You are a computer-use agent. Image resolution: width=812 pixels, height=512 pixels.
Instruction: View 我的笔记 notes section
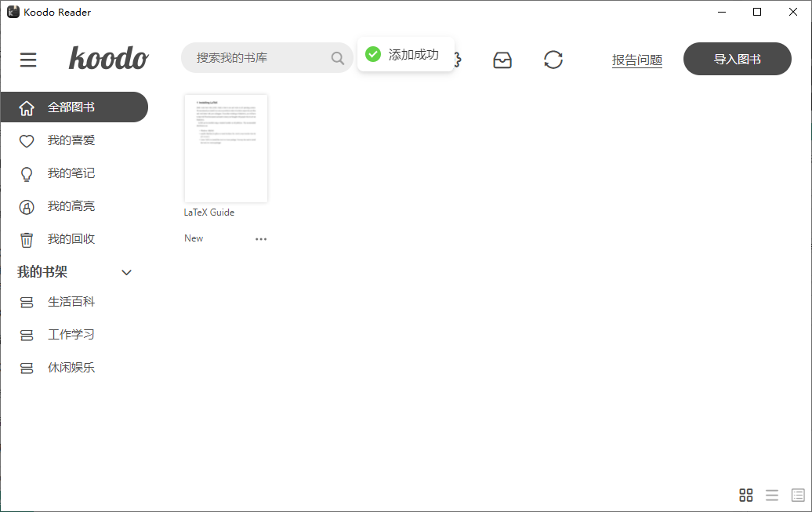coord(69,172)
